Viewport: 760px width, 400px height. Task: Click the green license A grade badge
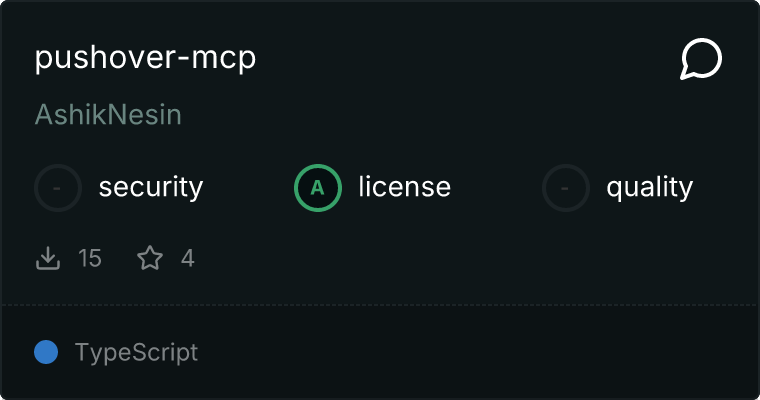point(318,188)
